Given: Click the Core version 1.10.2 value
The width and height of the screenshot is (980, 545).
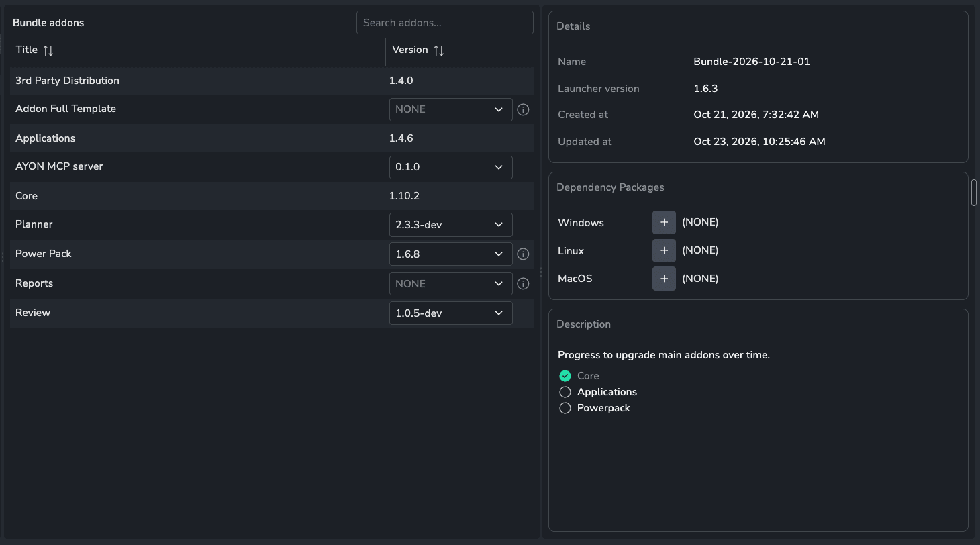Looking at the screenshot, I should point(404,196).
